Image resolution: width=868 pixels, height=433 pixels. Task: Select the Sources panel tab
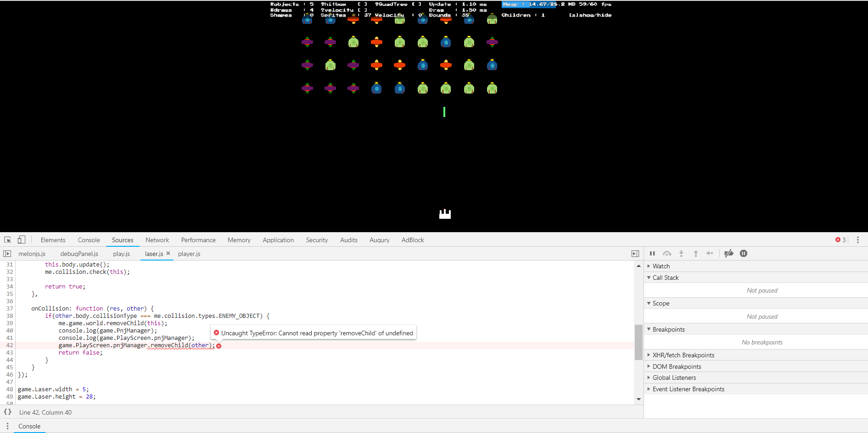[x=123, y=240]
